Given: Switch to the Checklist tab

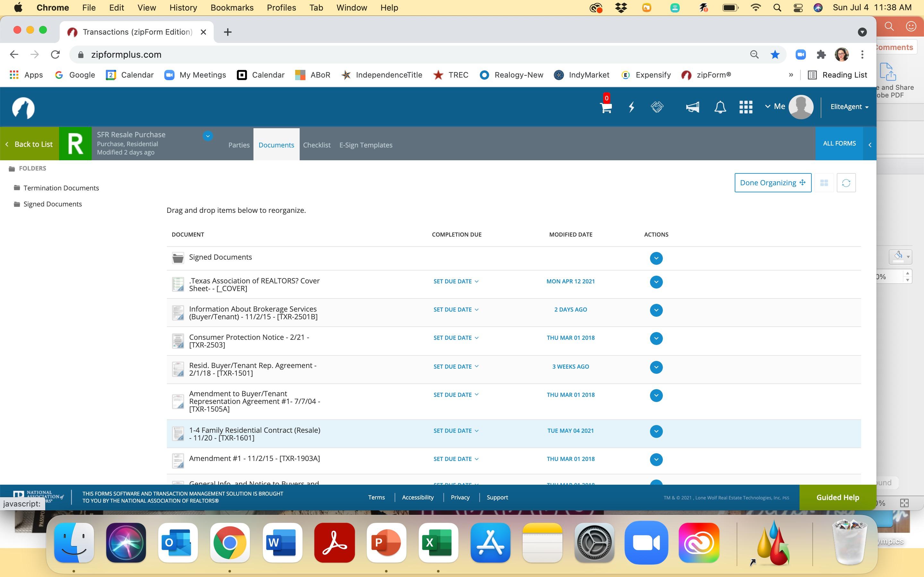Looking at the screenshot, I should [x=317, y=145].
